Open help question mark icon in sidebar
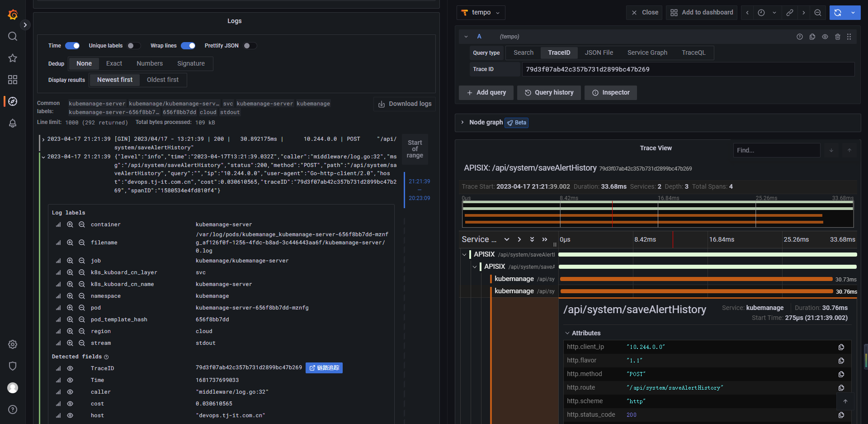 pos(13,410)
